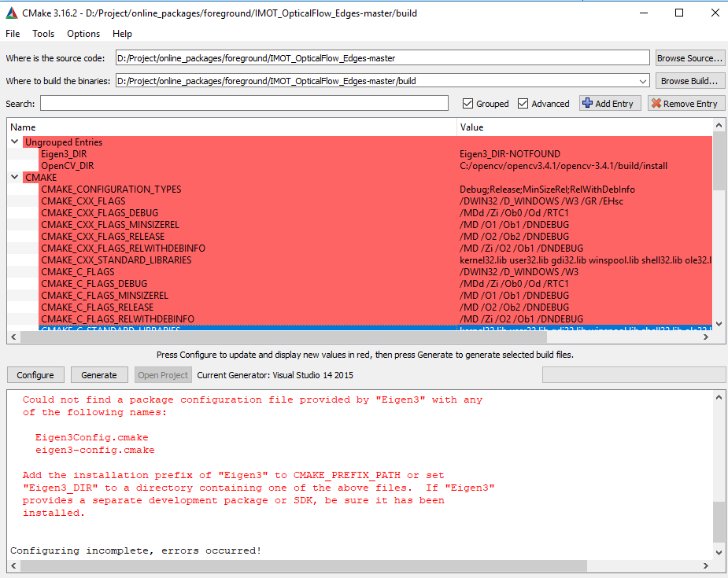Click the red X Remove Entry icon
Viewport: 728px width, 578px height.
pos(656,103)
